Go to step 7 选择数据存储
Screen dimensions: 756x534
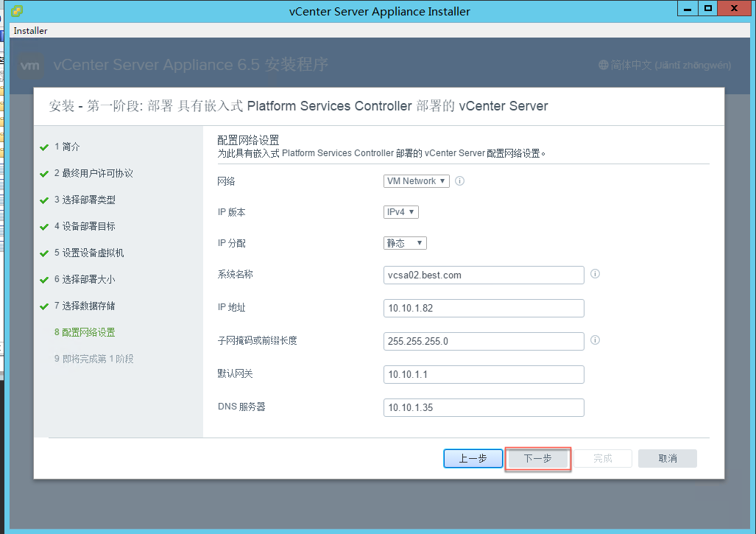click(x=85, y=306)
